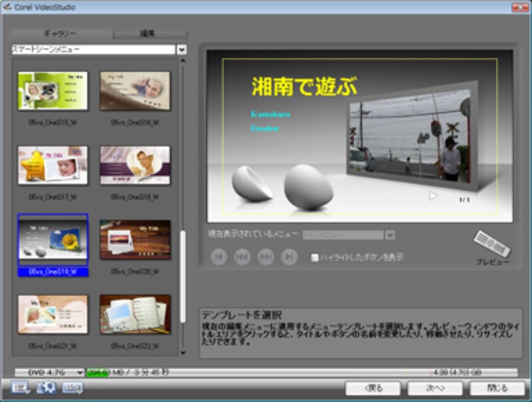
Task: Switch to the 編集 tab
Action: (x=150, y=34)
